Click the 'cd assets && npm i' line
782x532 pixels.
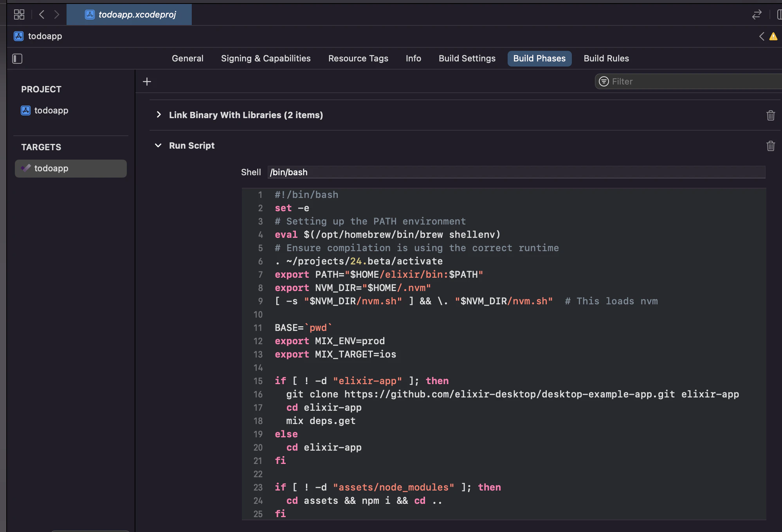tap(364, 501)
